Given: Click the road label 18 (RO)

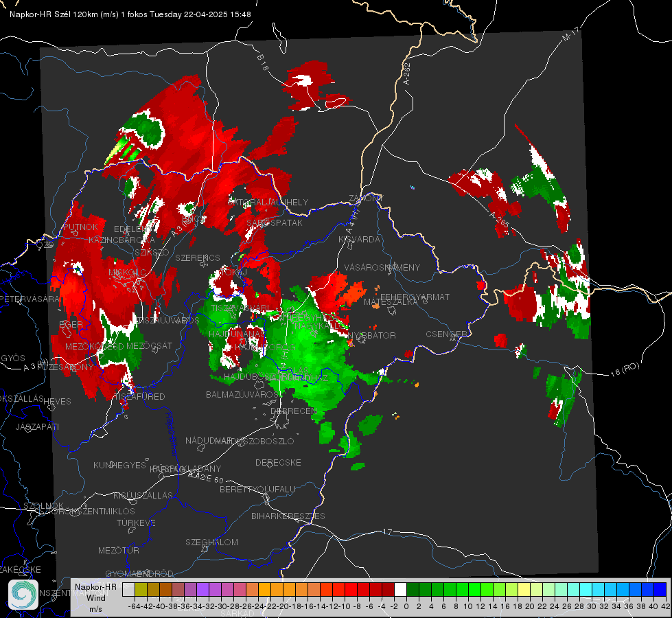Looking at the screenshot, I should coord(625,369).
